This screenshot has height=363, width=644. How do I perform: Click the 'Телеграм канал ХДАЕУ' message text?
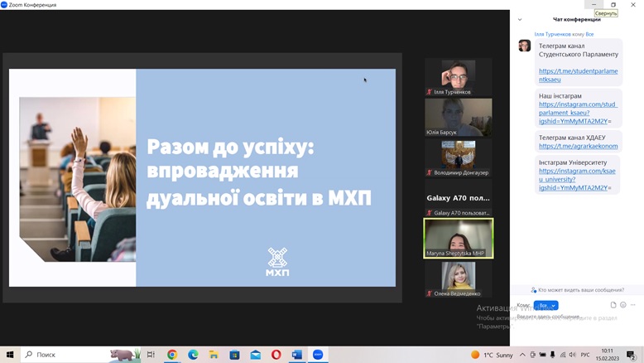tap(572, 138)
